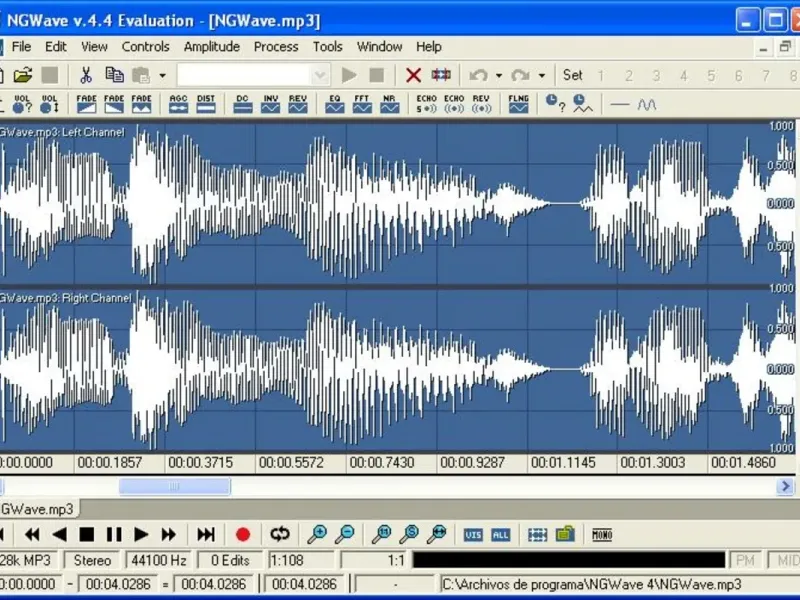This screenshot has height=600, width=800.
Task: Click the Cut scissors icon
Action: point(86,75)
